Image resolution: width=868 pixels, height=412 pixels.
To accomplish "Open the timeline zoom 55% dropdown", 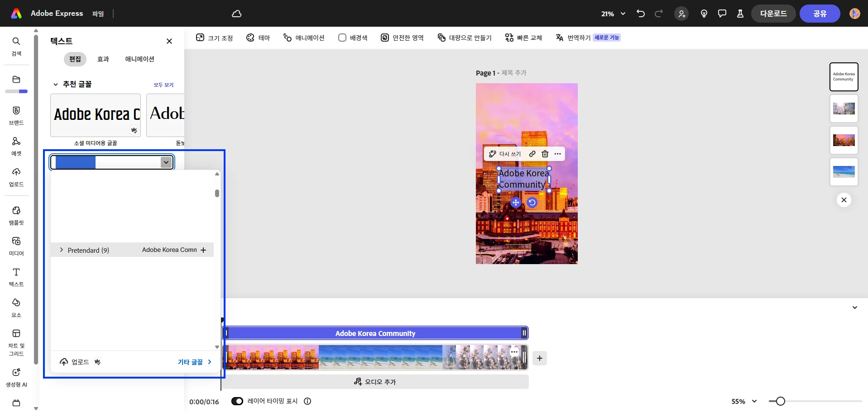I will tap(744, 401).
